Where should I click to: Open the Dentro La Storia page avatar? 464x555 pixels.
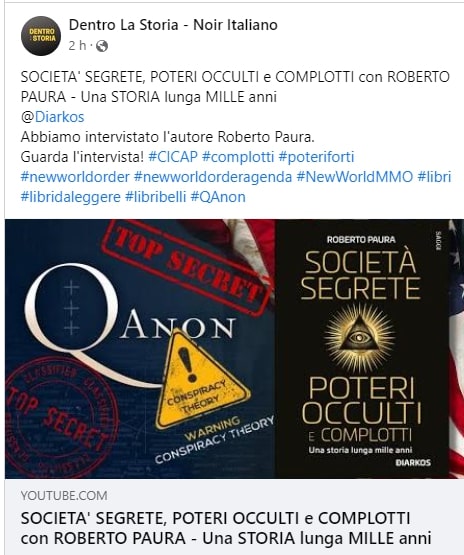pos(41,35)
